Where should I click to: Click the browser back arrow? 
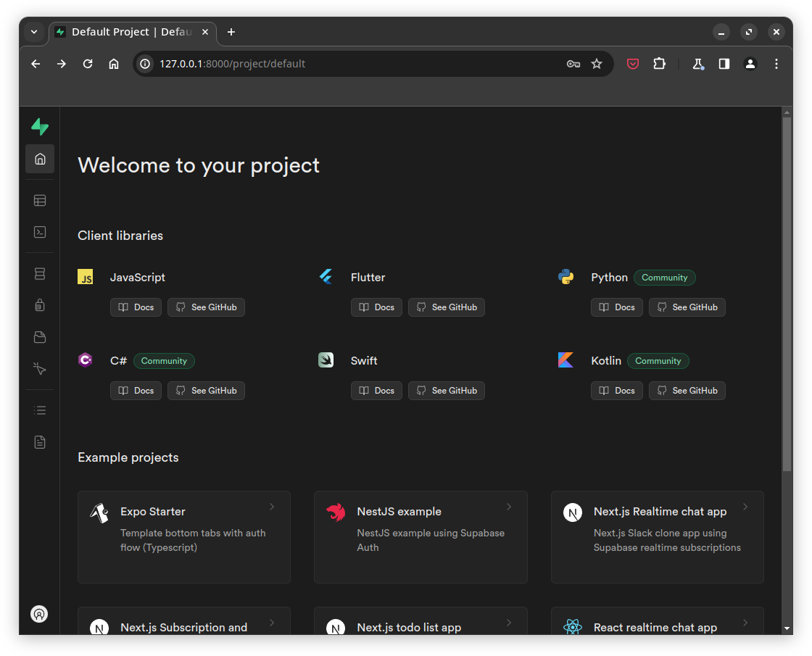click(36, 64)
